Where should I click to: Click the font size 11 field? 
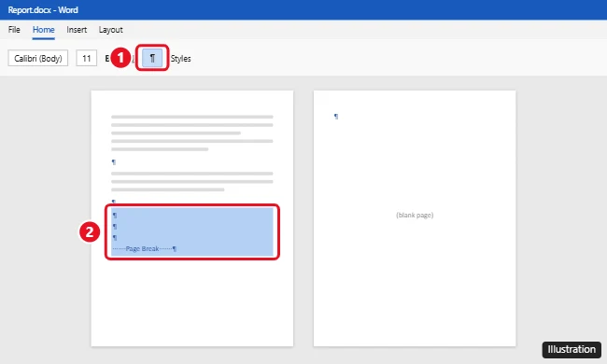(x=86, y=58)
